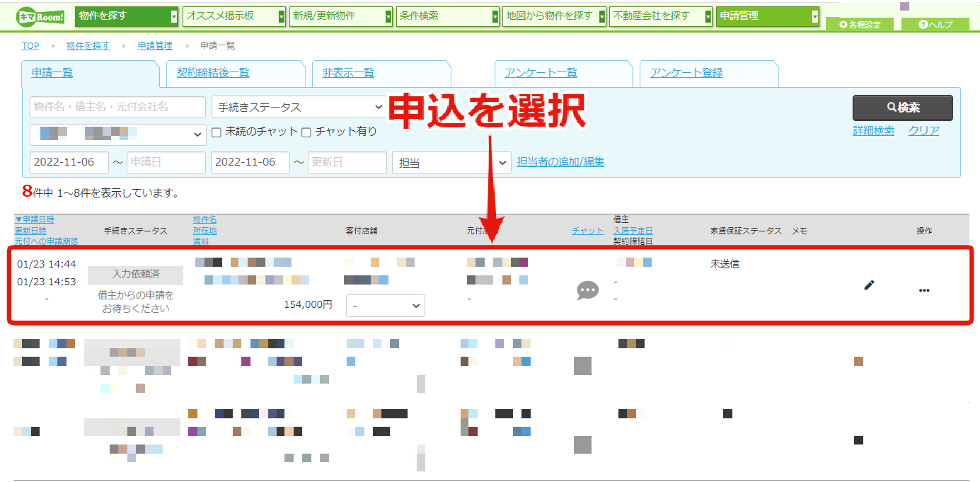This screenshot has width=980, height=482.
Task: Focus 物件名・借主名・元付会社名 search field
Action: click(117, 107)
